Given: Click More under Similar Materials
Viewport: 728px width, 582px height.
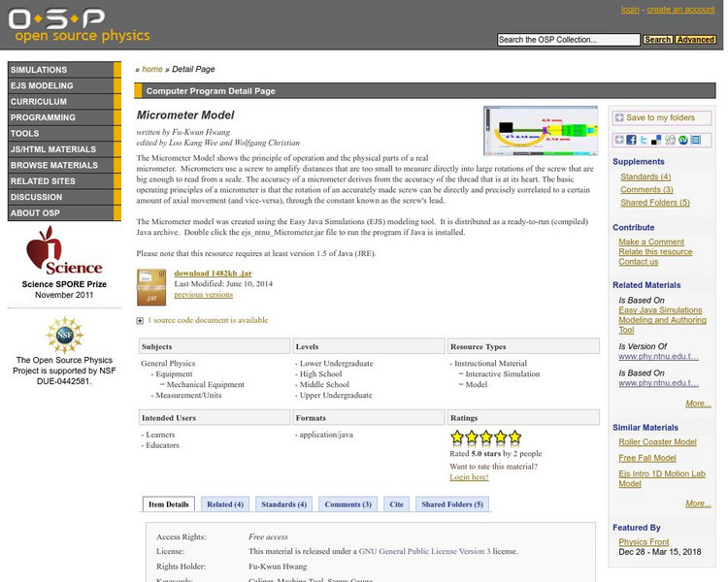Looking at the screenshot, I should [698, 504].
